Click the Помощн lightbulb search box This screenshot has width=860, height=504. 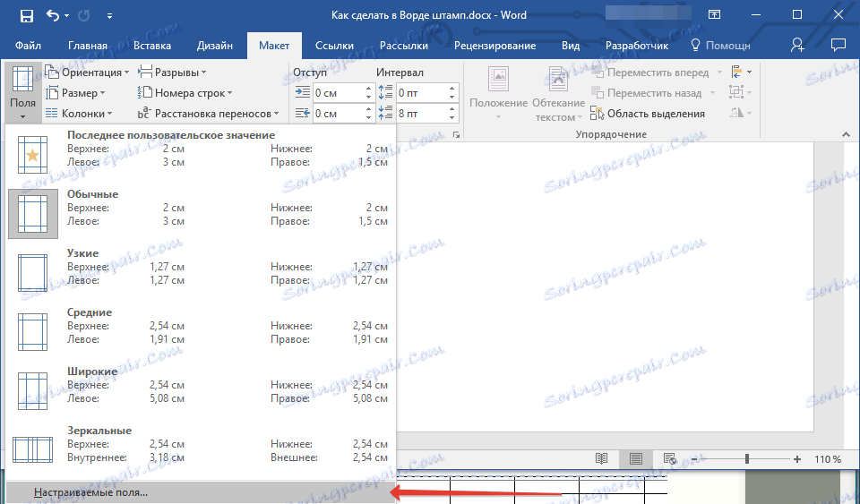pyautogui.click(x=720, y=46)
